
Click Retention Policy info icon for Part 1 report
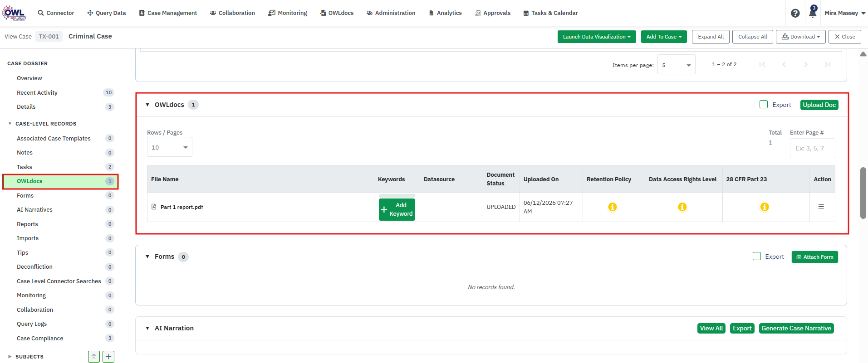612,207
